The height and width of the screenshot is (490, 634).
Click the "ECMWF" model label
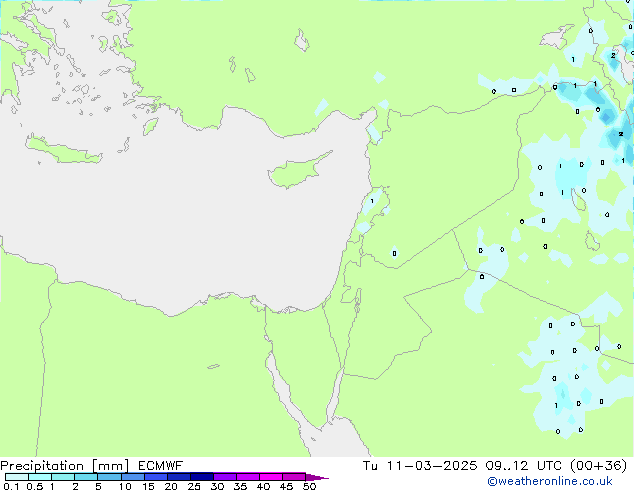tap(161, 466)
